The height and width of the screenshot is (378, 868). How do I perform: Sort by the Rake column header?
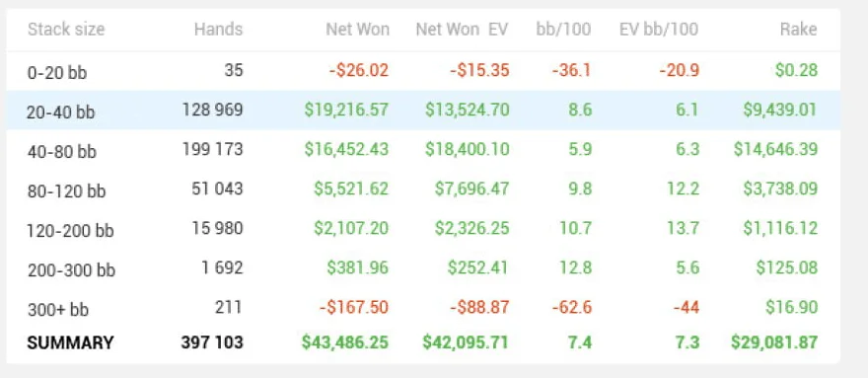click(800, 30)
